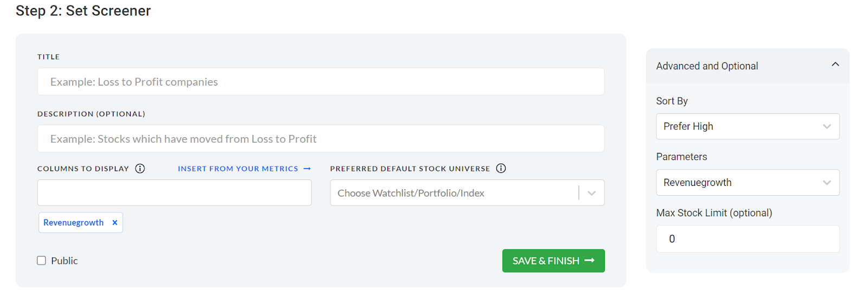Click the Public label text
This screenshot has width=868, height=290.
pos(65,261)
